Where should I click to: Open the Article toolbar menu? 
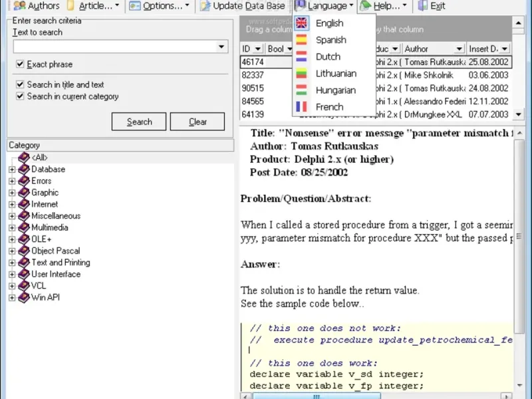[x=93, y=5]
